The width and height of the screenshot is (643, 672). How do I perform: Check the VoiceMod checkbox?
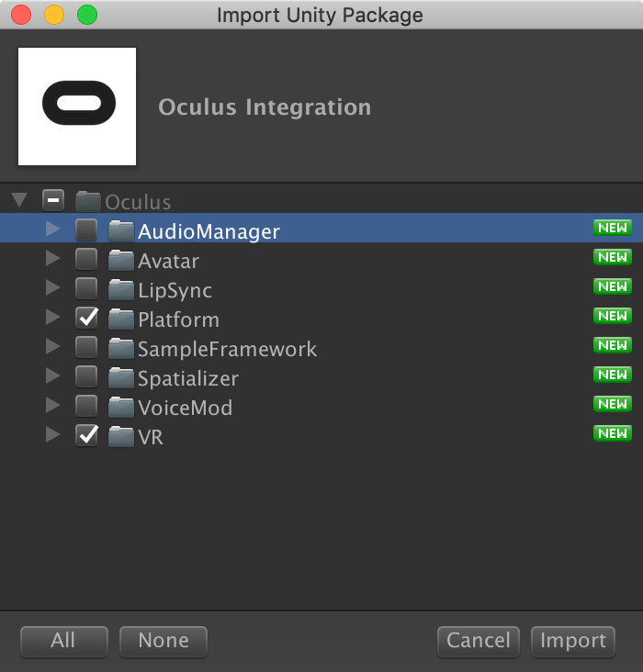pyautogui.click(x=86, y=406)
